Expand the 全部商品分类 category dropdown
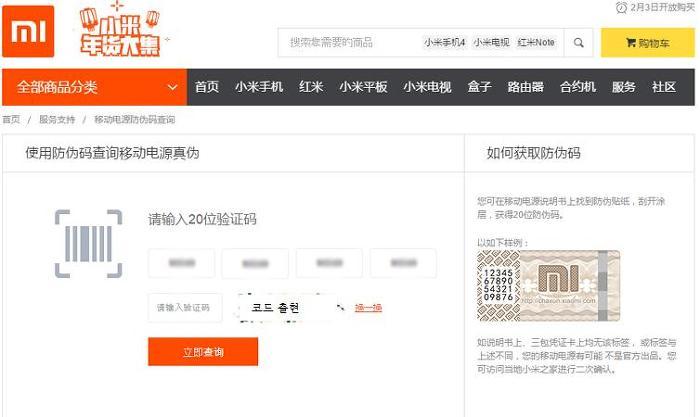The height and width of the screenshot is (417, 700). coord(95,87)
